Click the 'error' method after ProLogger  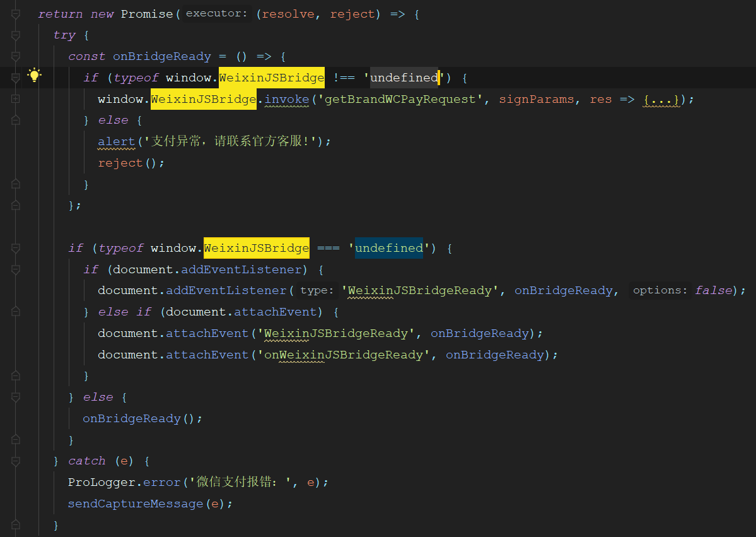coord(161,483)
